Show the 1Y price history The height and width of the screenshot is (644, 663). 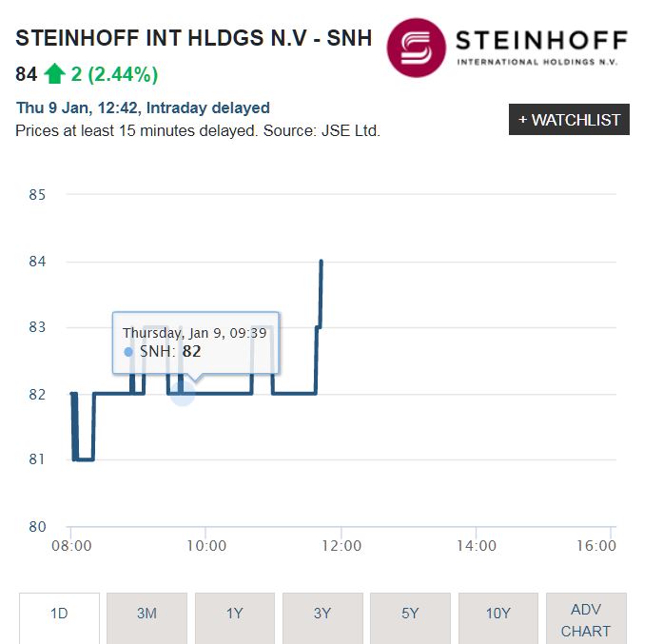235,614
